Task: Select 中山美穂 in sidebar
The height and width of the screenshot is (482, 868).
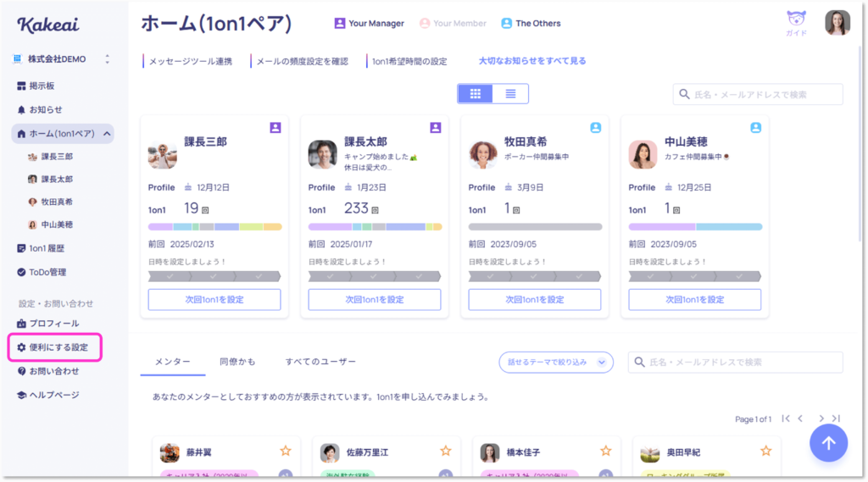Action: (50, 224)
